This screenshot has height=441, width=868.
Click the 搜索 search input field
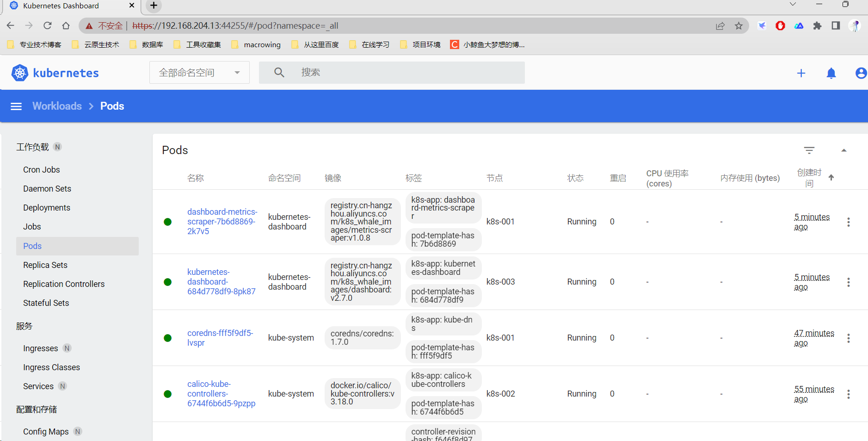coord(392,73)
